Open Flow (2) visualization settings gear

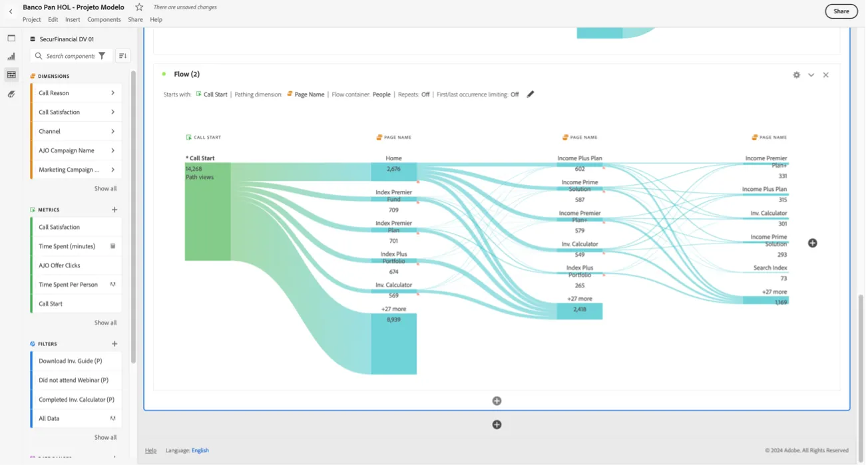[x=797, y=75]
